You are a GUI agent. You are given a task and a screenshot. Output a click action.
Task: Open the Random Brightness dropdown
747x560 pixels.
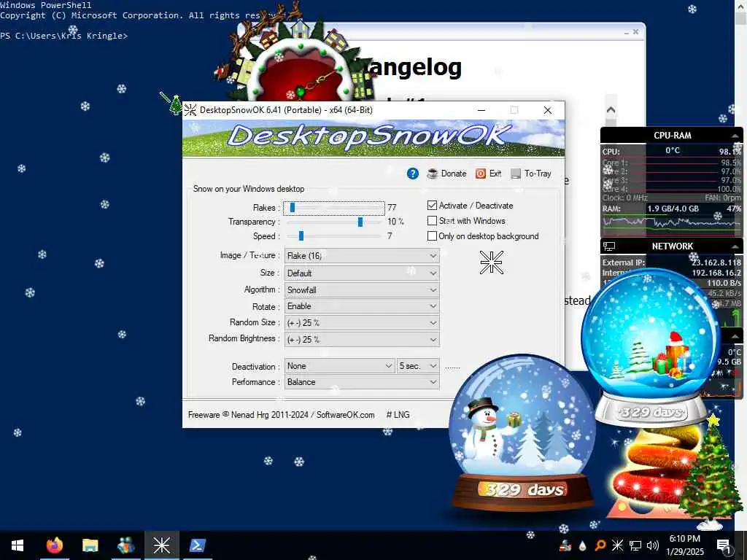[x=362, y=340]
